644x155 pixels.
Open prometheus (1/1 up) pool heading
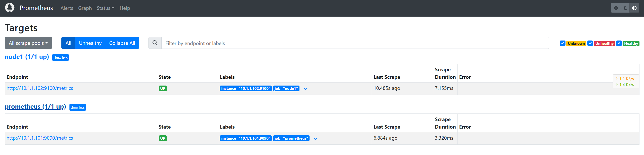[35, 107]
